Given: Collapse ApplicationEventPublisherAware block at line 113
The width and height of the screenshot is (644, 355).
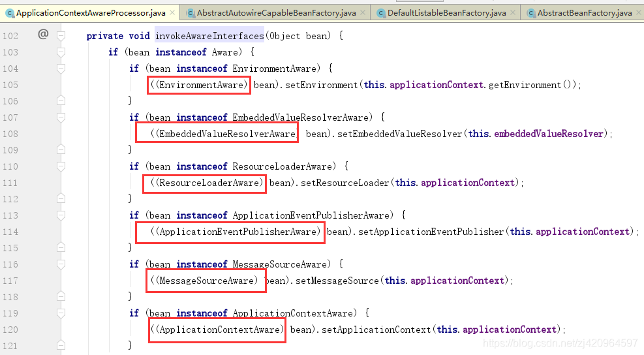Looking at the screenshot, I should coord(61,215).
